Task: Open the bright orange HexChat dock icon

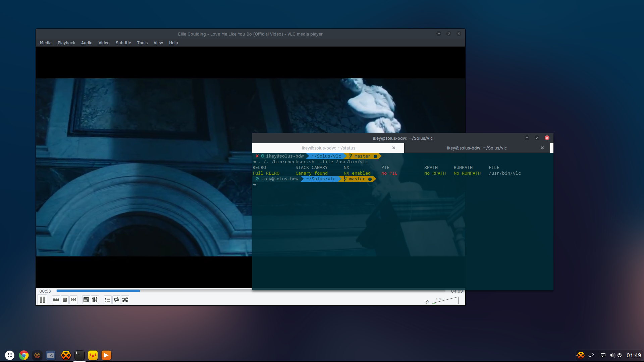Action: click(x=66, y=355)
